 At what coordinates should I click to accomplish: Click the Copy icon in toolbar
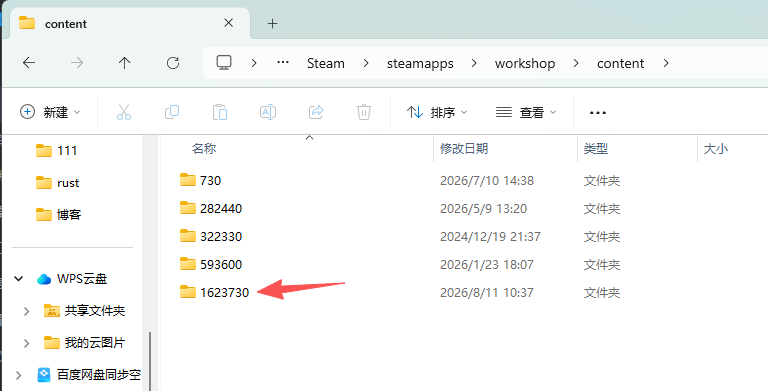tap(172, 112)
